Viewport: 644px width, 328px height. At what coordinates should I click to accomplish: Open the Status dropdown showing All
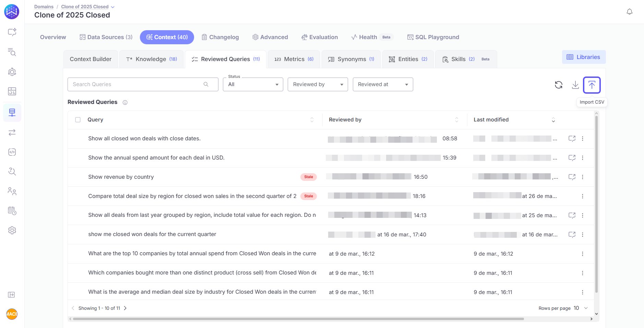pos(253,84)
